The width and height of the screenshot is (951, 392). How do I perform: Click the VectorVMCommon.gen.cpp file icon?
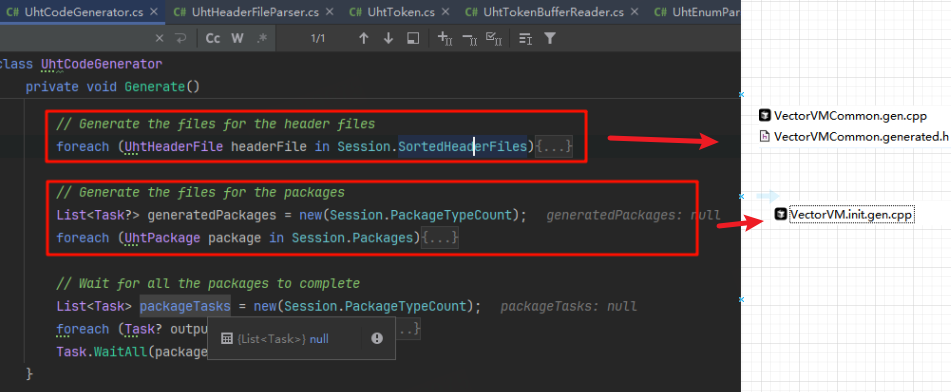coord(765,116)
